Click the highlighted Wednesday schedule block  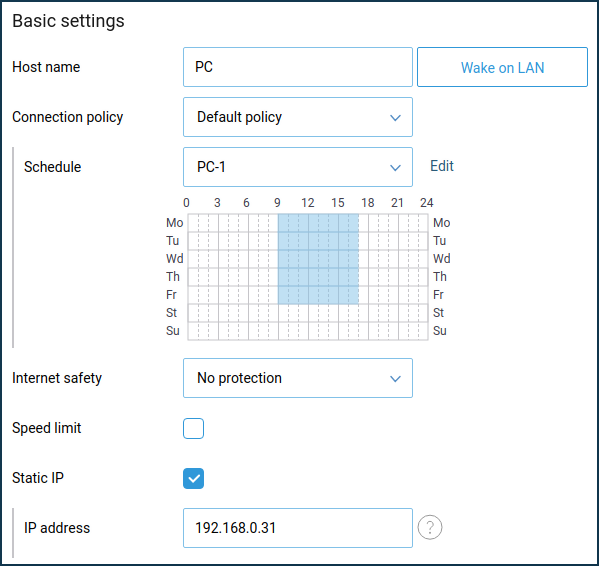pos(318,259)
